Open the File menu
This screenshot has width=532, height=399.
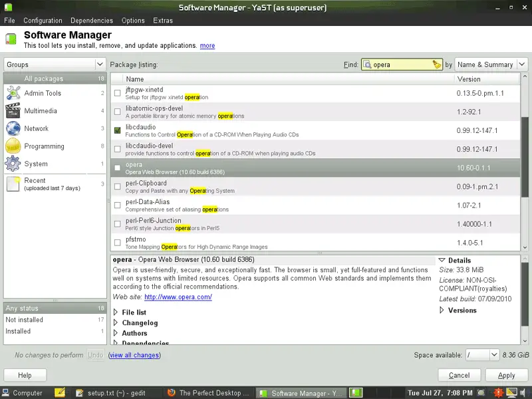click(x=9, y=21)
